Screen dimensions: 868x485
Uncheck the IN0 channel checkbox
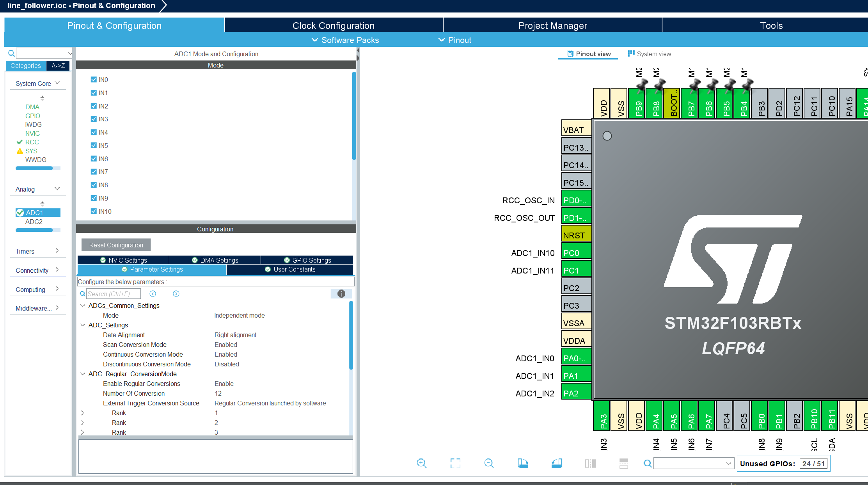(94, 80)
